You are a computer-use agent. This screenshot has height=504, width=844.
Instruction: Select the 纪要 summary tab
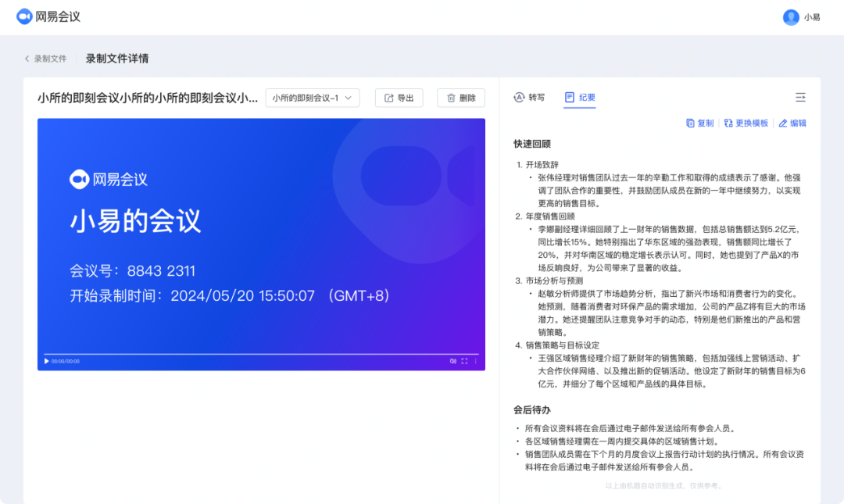click(x=580, y=98)
